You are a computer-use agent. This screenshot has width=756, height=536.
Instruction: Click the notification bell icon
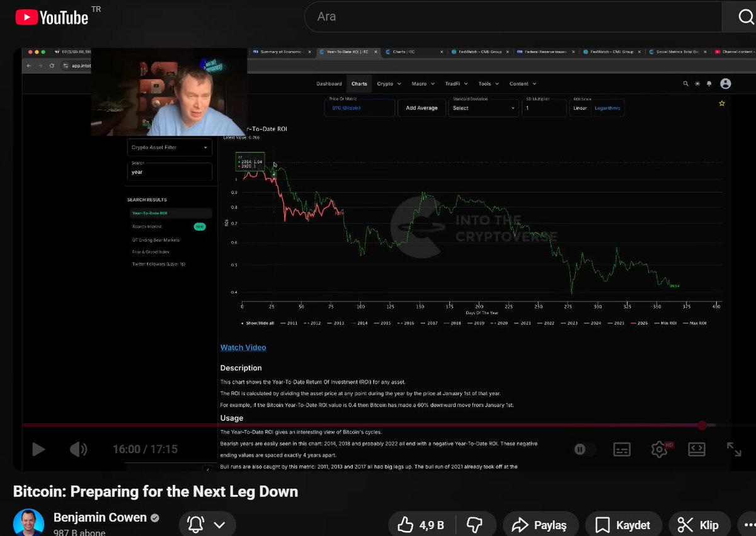196,525
